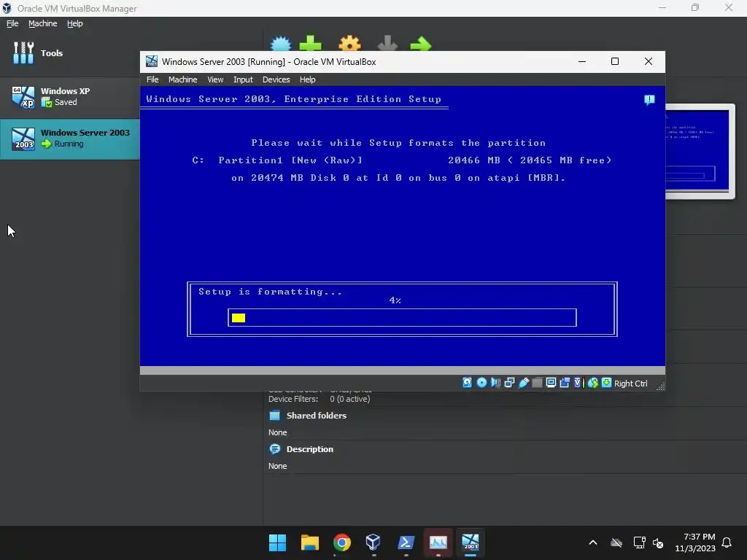Click the display status icon
This screenshot has height=560, width=747.
coord(551,383)
